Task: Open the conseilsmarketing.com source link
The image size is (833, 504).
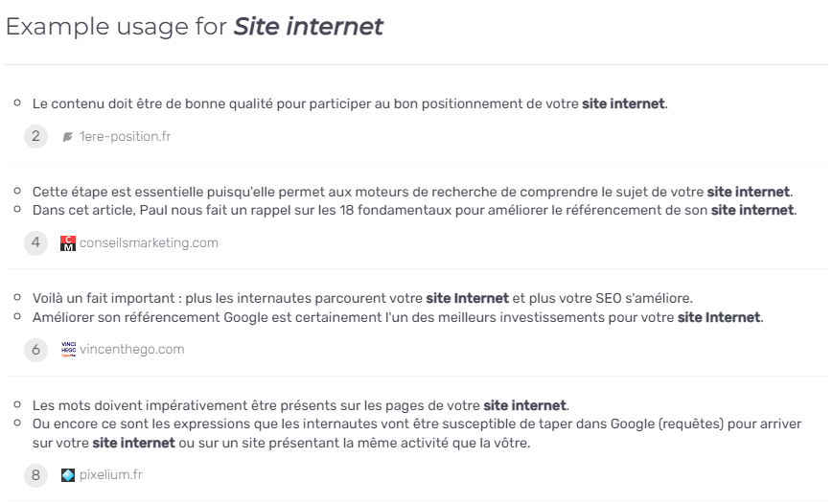Action: [x=149, y=242]
